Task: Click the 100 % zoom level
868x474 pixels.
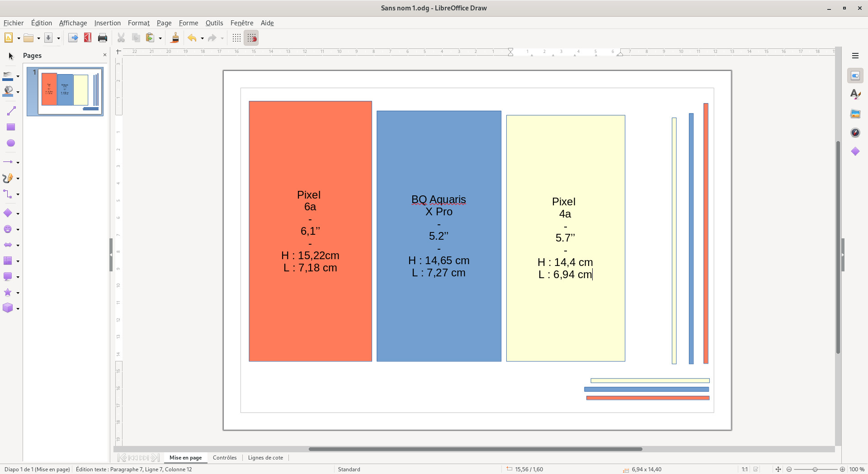Action: (x=857, y=469)
